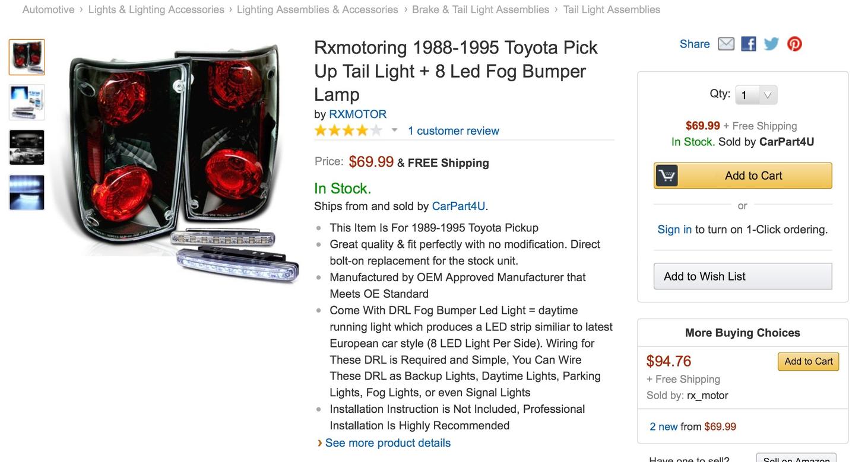
Task: Share product on Pinterest icon
Action: 794,44
